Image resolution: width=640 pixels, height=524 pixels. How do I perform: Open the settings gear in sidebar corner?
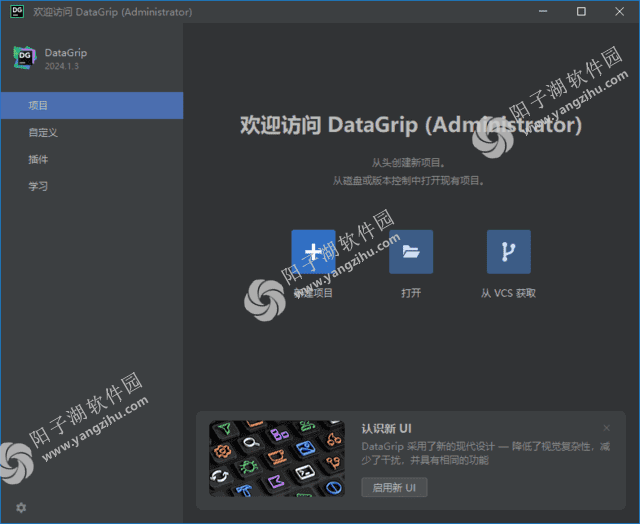21,507
